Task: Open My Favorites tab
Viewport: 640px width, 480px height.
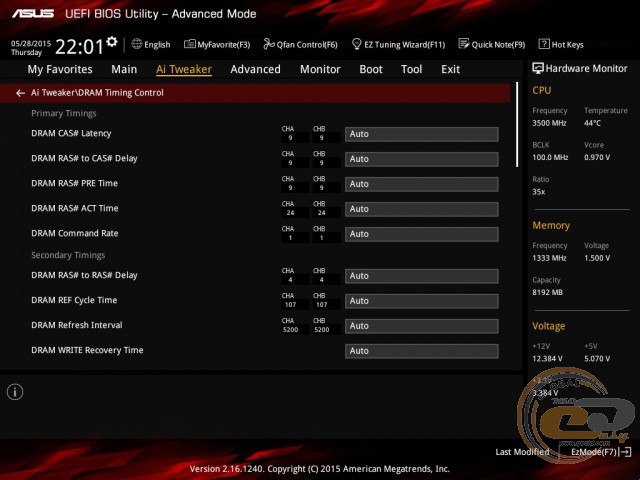Action: (x=60, y=69)
